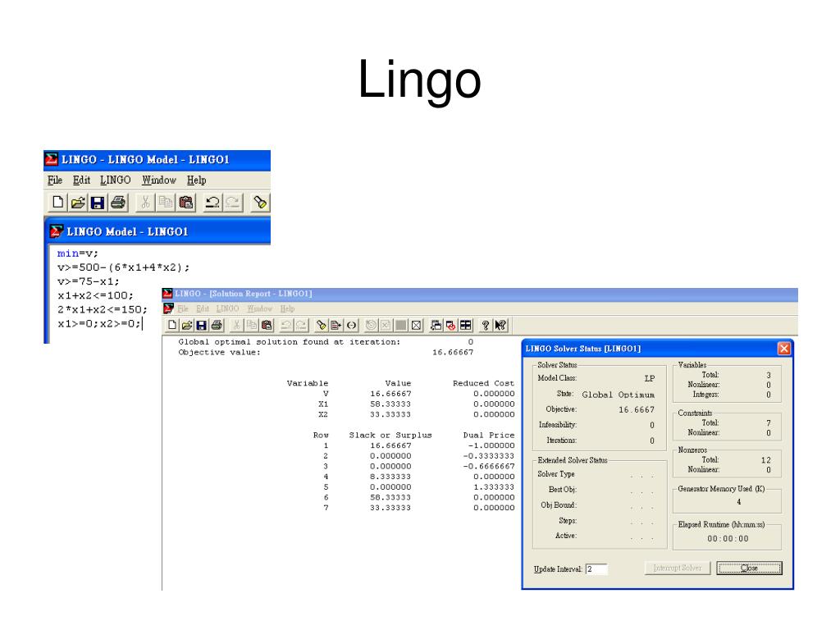Click Save floppy icon in Solution Report toolbar
The image size is (840, 630).
(x=202, y=325)
